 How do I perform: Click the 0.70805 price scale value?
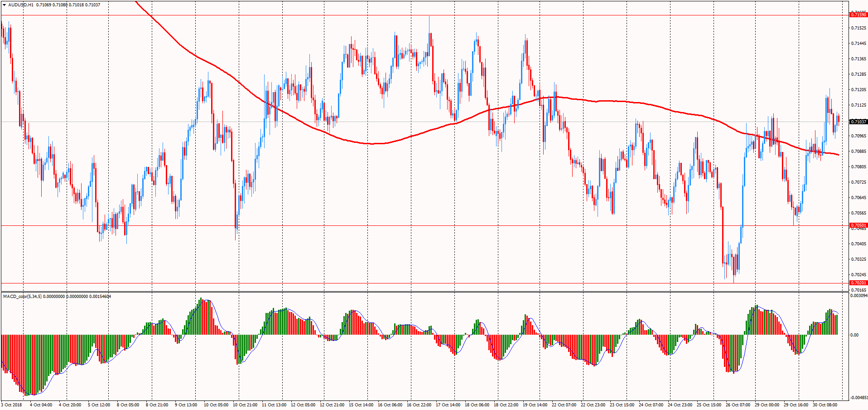[x=858, y=167]
